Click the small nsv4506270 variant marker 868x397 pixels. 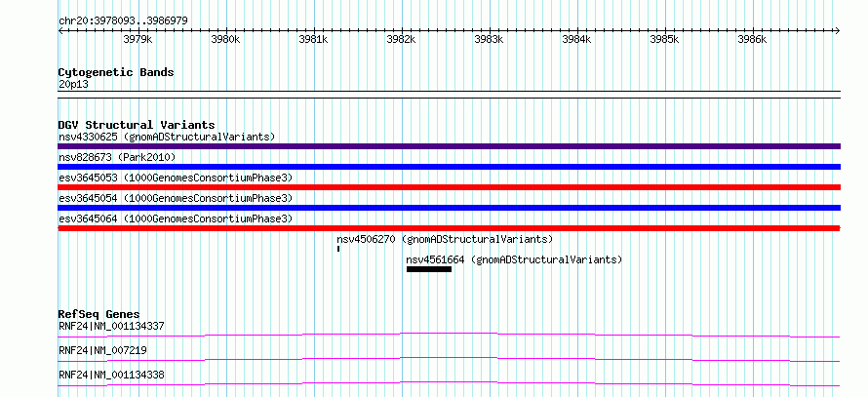point(338,249)
